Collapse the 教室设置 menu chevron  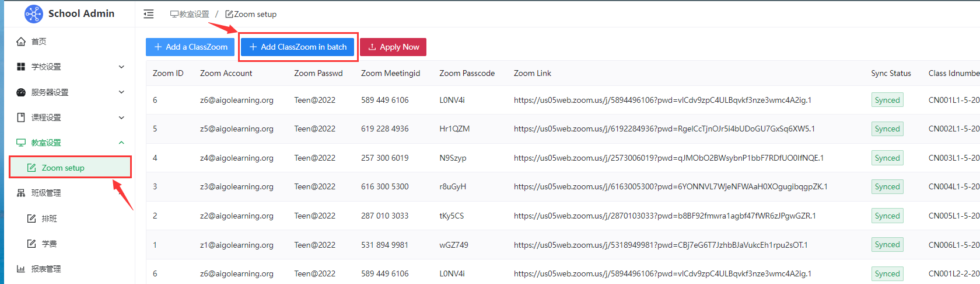[121, 143]
